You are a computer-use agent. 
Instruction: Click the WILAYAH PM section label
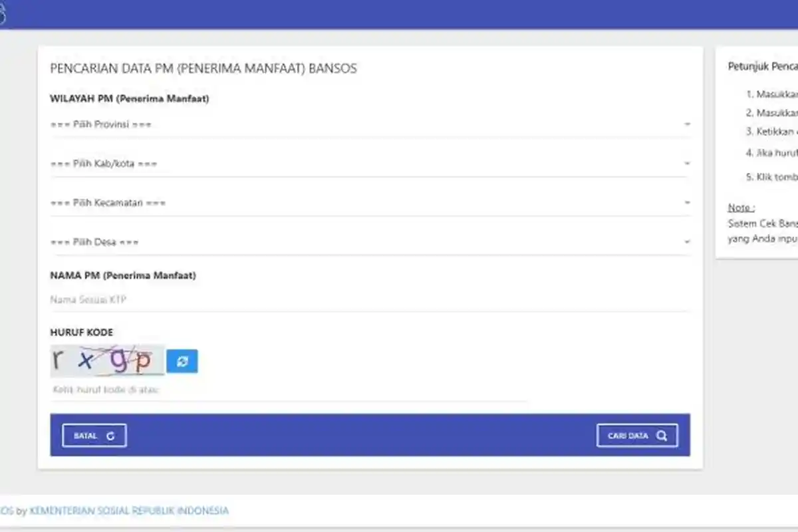129,98
